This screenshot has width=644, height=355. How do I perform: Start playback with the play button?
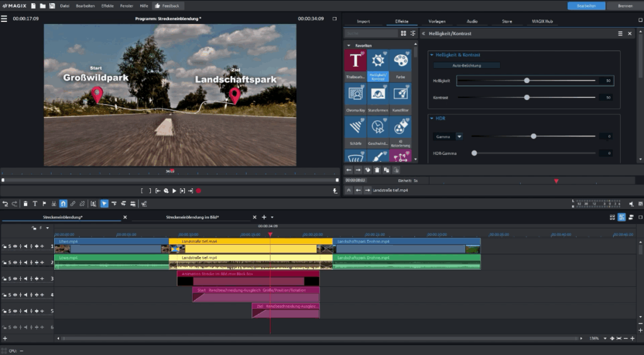pos(174,190)
